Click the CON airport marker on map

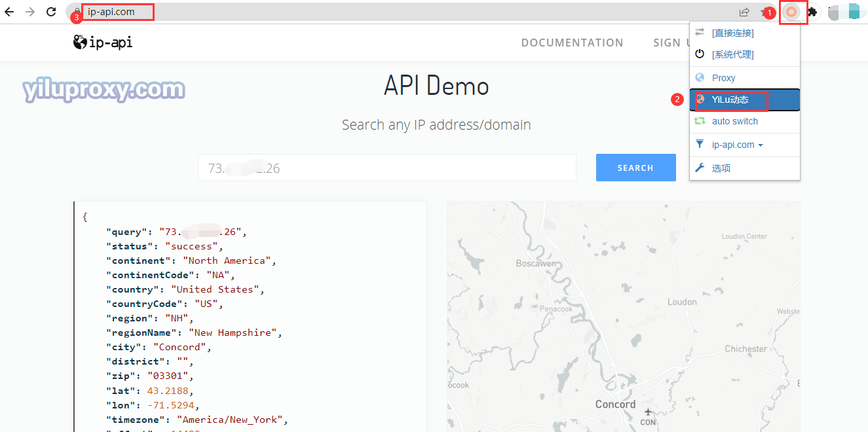click(648, 416)
